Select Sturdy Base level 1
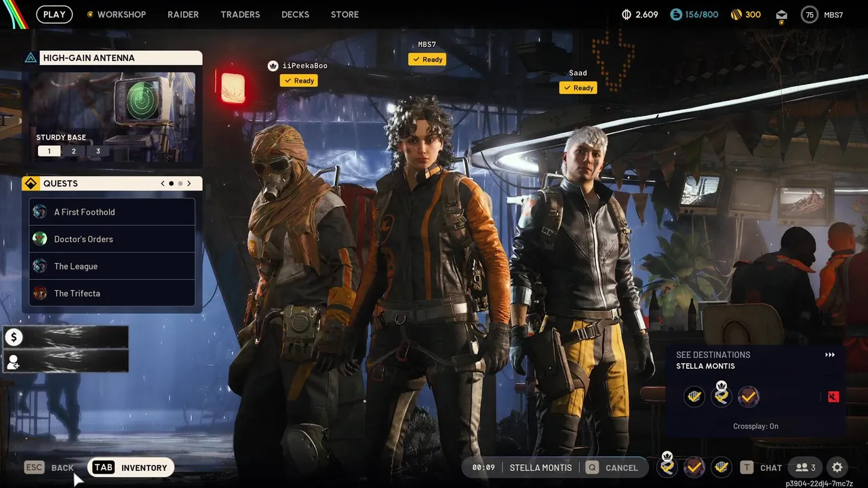Screen dimensions: 868x488 tap(49, 151)
